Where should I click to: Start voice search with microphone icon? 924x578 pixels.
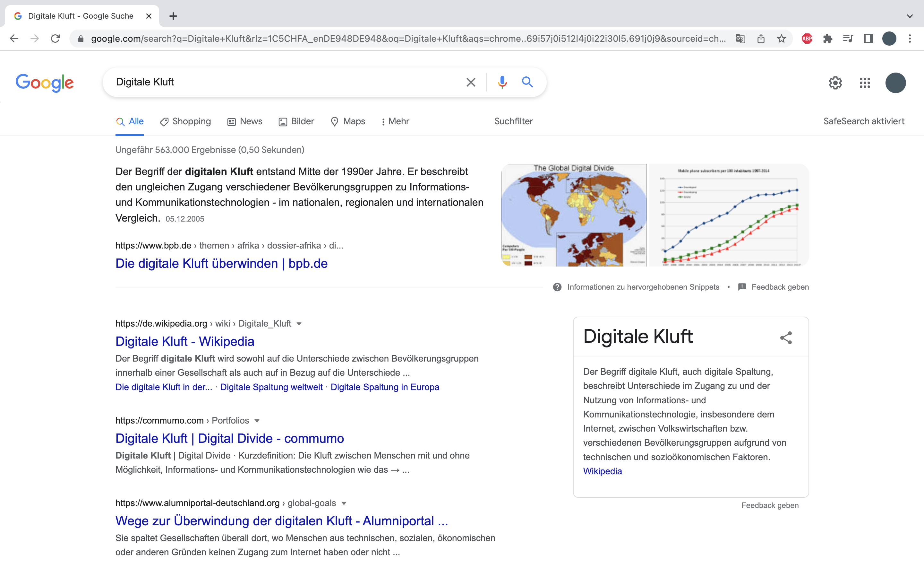click(x=502, y=82)
